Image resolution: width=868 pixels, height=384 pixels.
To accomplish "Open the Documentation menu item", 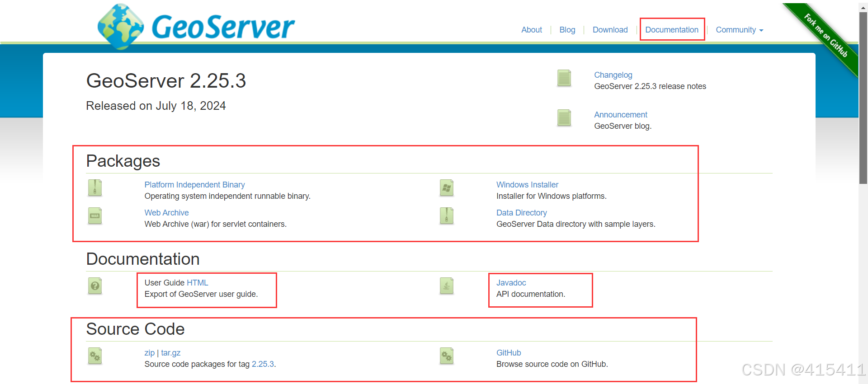I will pyautogui.click(x=672, y=30).
